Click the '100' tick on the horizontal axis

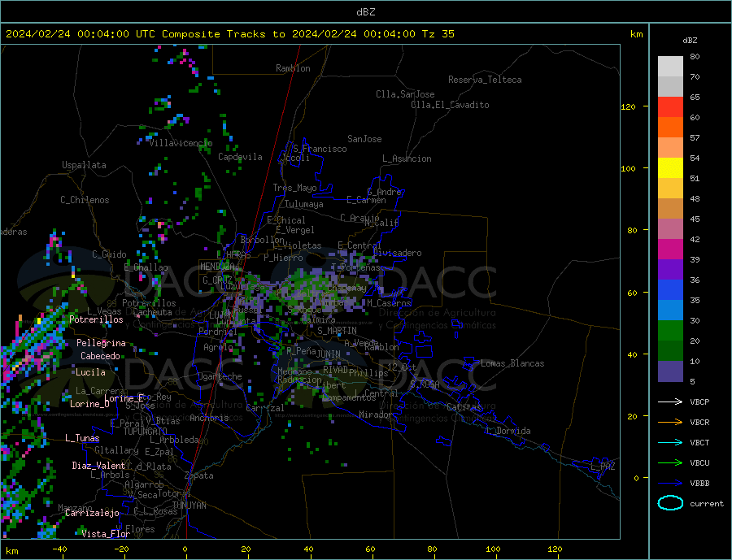click(494, 549)
